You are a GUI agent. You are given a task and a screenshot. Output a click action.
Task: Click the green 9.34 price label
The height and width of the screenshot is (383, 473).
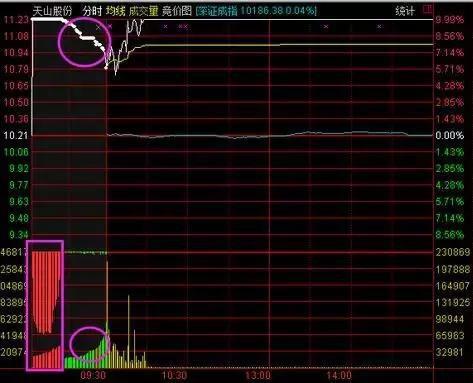(19, 235)
